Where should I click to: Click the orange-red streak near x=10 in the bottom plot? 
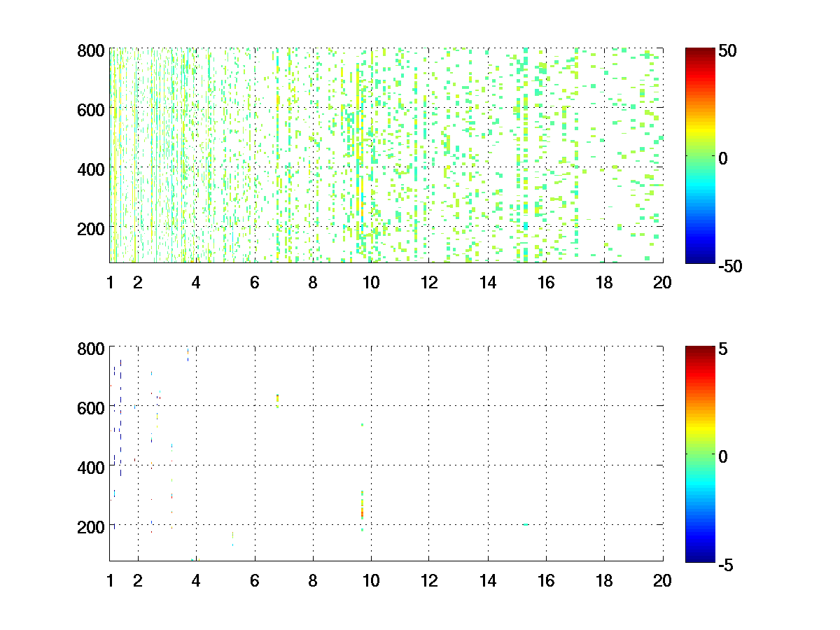point(362,510)
